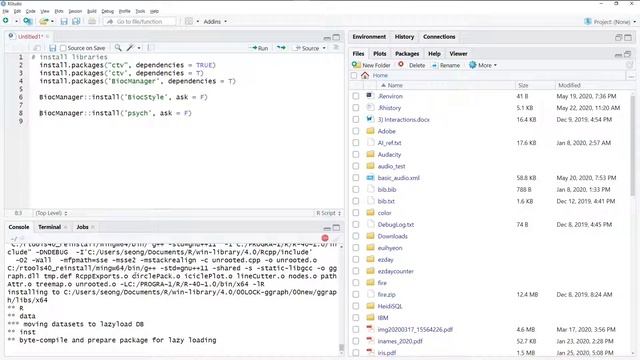Refresh the Files pane listing
The width and height of the screenshot is (640, 360).
tap(629, 65)
